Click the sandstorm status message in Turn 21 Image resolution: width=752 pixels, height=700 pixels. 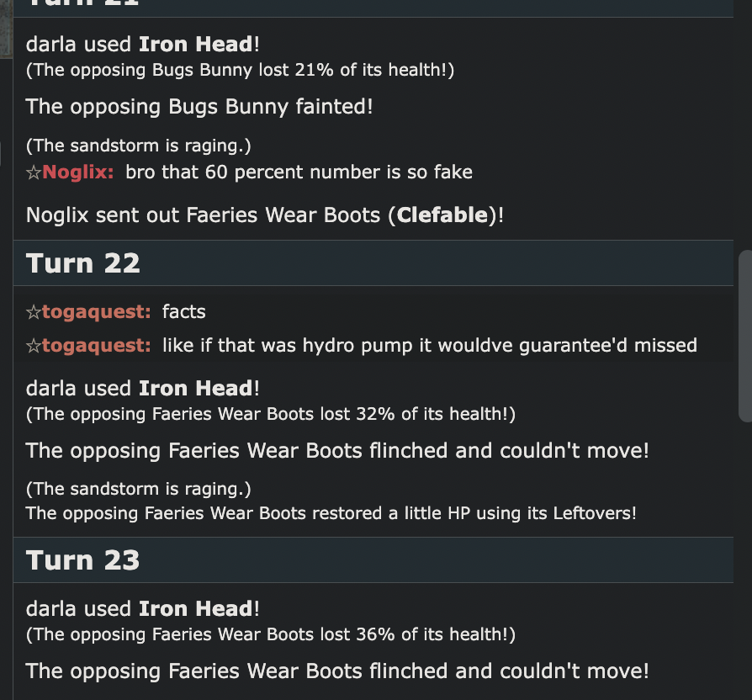point(113,145)
